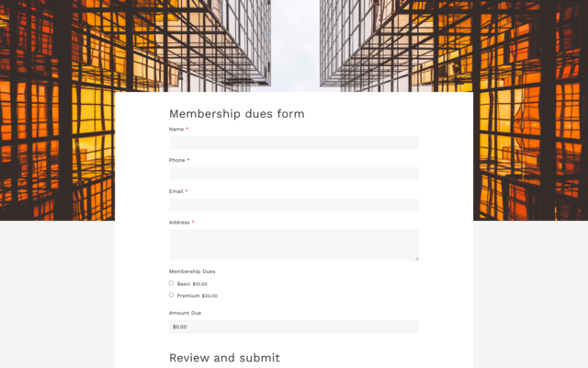
Task: Click the "Premium $20.00" option label text
Action: tap(198, 296)
